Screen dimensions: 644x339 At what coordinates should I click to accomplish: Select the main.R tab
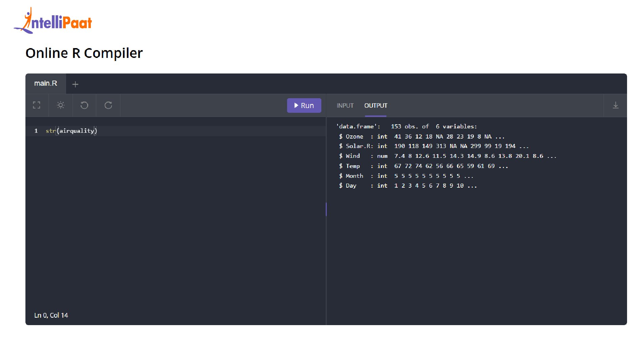pyautogui.click(x=46, y=83)
